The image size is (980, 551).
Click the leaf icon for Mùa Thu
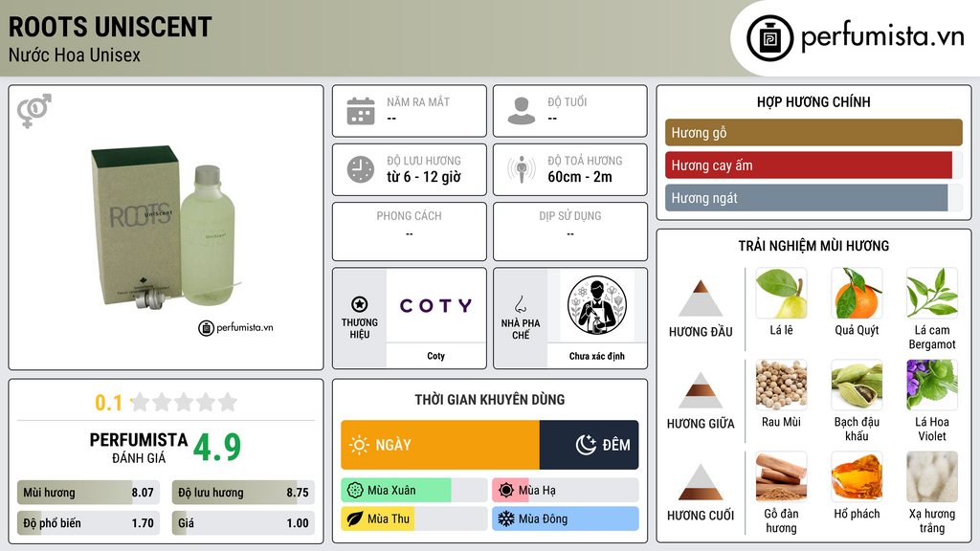(355, 518)
